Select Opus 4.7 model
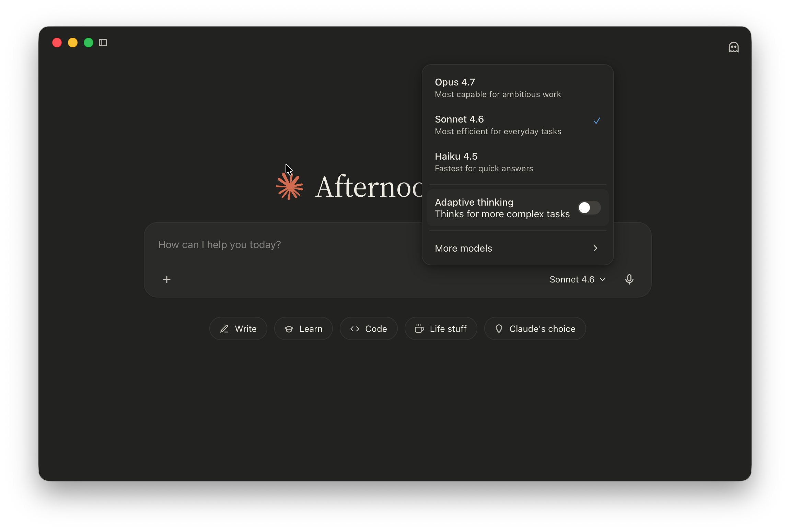790x532 pixels. point(518,88)
